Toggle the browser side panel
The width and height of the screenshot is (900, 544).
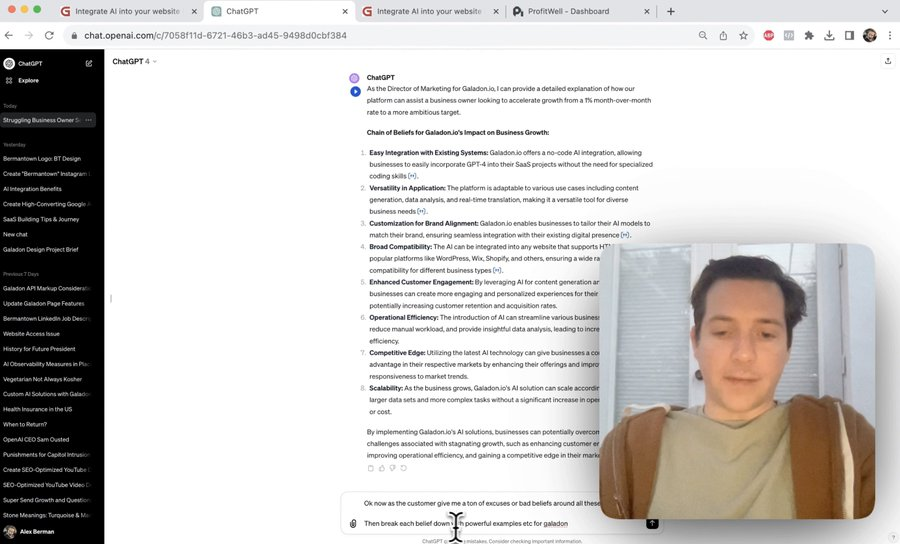point(849,36)
